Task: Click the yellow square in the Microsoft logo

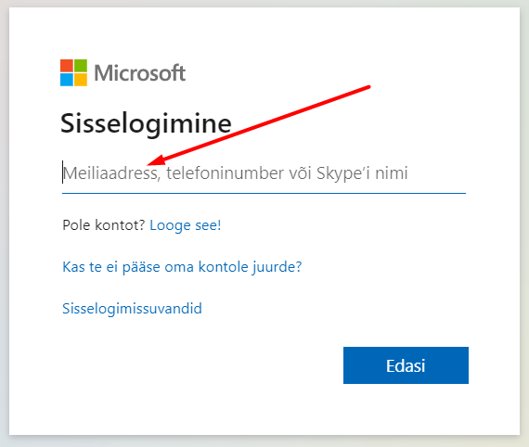Action: click(81, 80)
